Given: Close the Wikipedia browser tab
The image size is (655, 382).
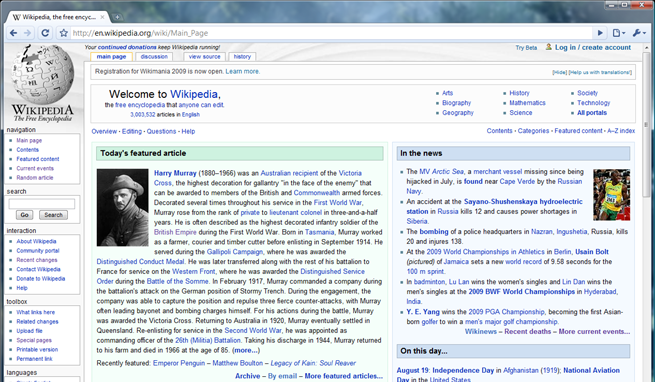Looking at the screenshot, I should tap(102, 17).
